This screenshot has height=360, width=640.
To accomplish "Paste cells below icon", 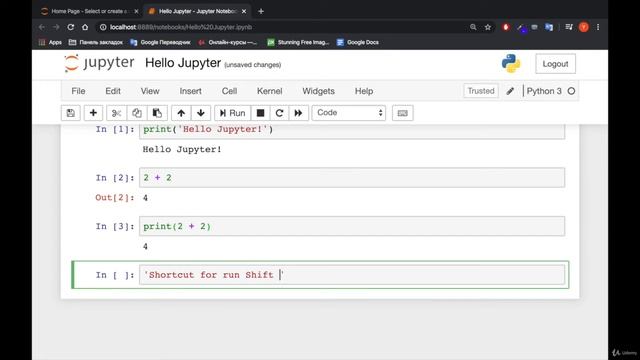I will point(157,113).
